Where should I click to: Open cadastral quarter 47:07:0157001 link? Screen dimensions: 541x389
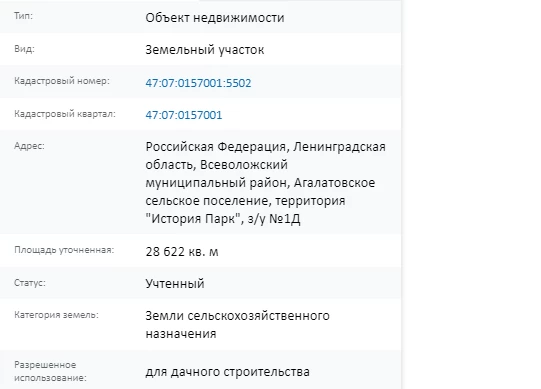(184, 115)
